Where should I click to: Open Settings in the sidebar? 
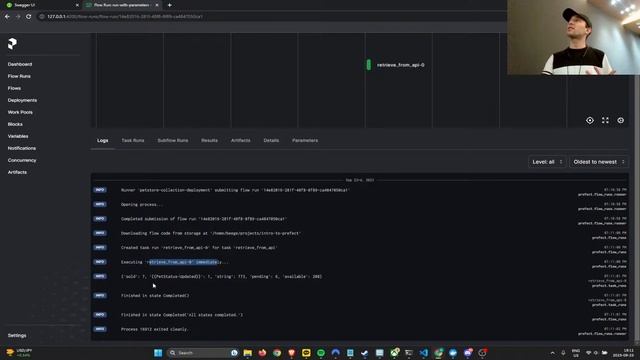point(17,336)
